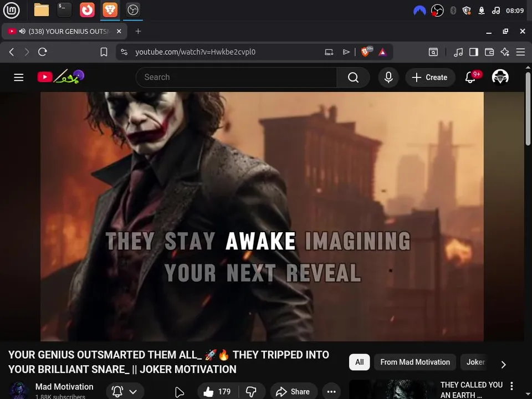Launch the terminal from the panel
The image size is (532, 399).
point(64,10)
